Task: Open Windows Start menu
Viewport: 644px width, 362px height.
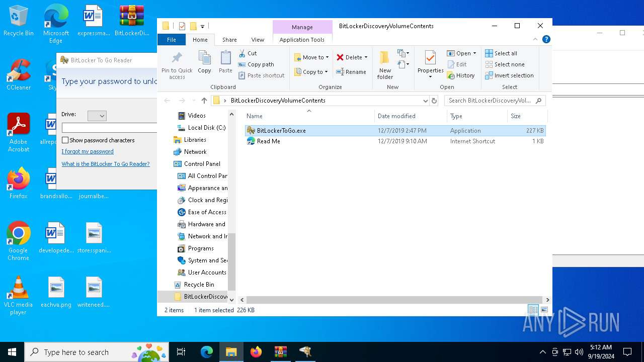Action: [x=12, y=352]
